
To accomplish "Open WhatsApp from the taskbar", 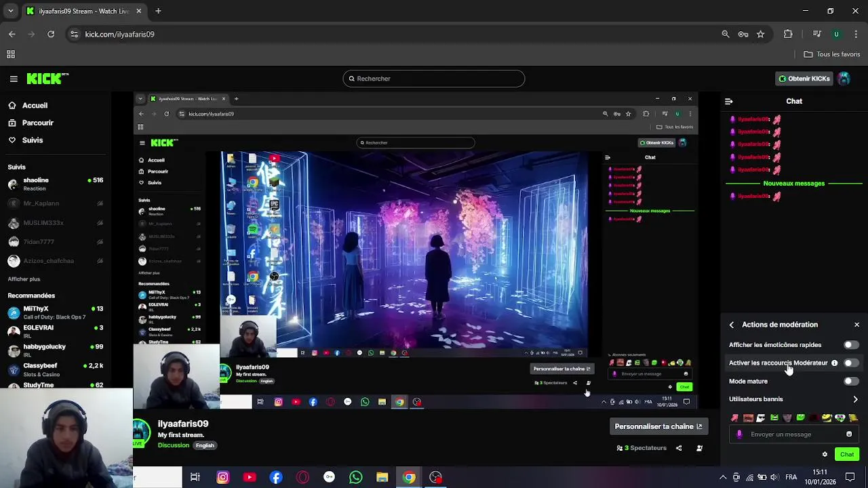I will coord(355,478).
